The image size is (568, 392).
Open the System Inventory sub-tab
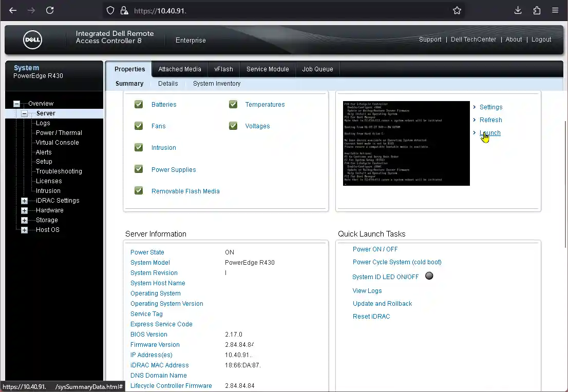tap(217, 84)
